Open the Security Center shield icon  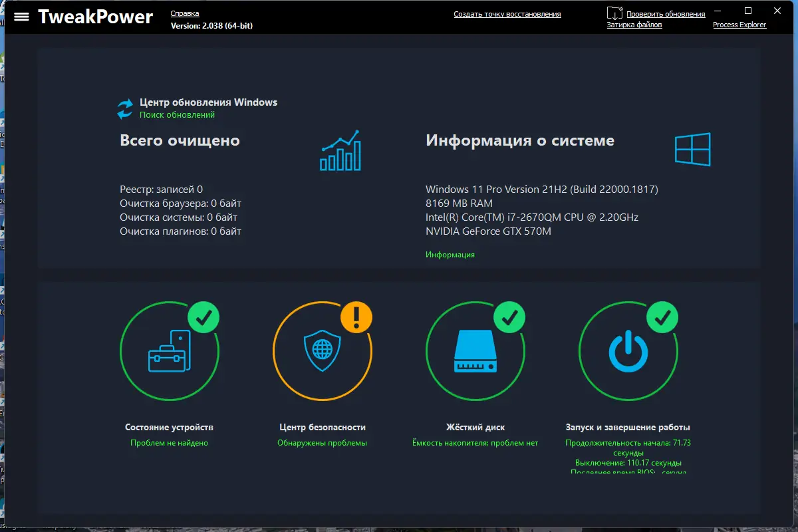click(x=322, y=352)
